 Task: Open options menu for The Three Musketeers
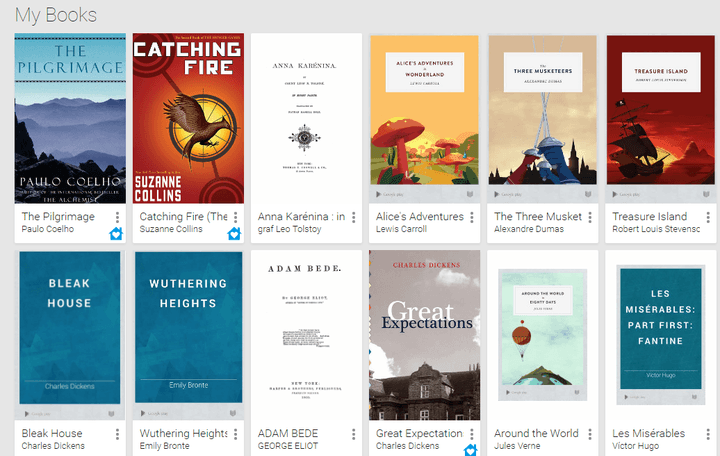(590, 217)
